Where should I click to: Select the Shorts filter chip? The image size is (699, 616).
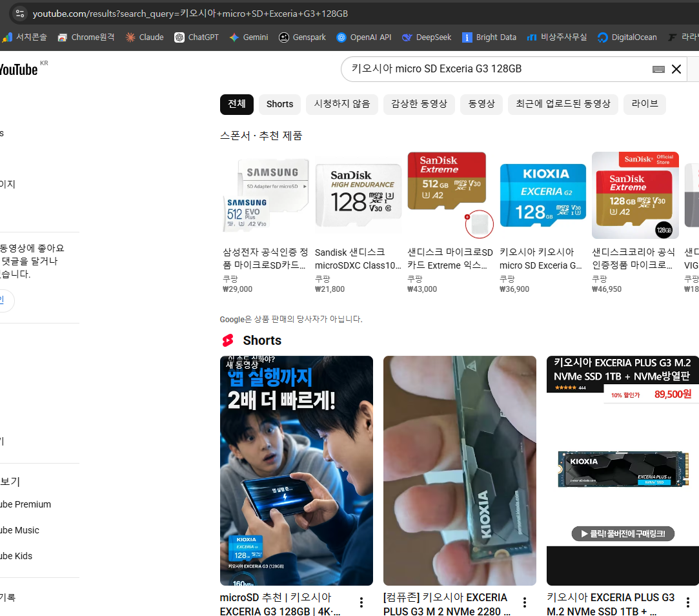point(280,104)
